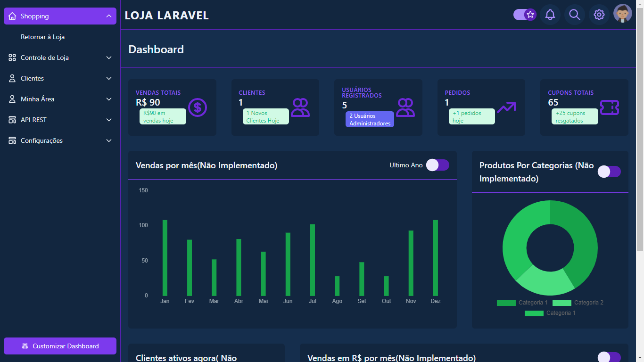Open the Controle de Loja menu
644x362 pixels.
click(60, 58)
